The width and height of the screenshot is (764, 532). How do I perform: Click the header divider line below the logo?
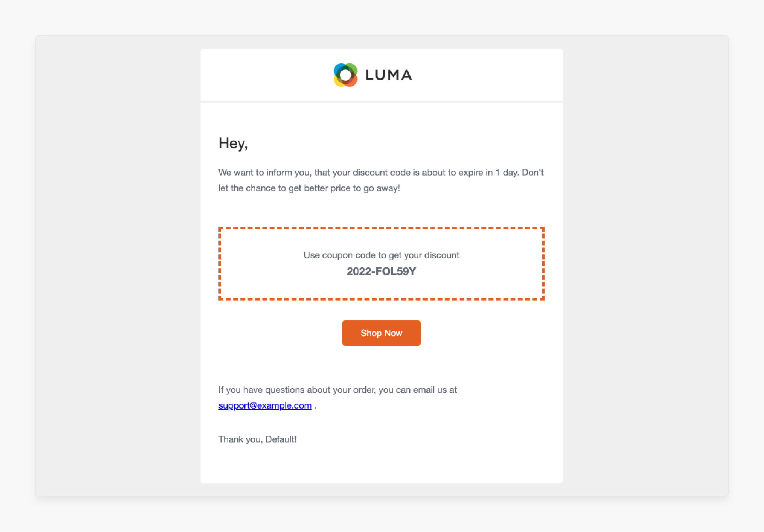click(381, 101)
